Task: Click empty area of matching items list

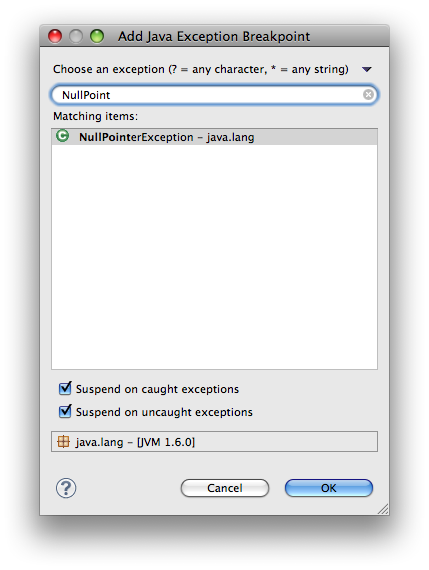Action: click(x=214, y=257)
